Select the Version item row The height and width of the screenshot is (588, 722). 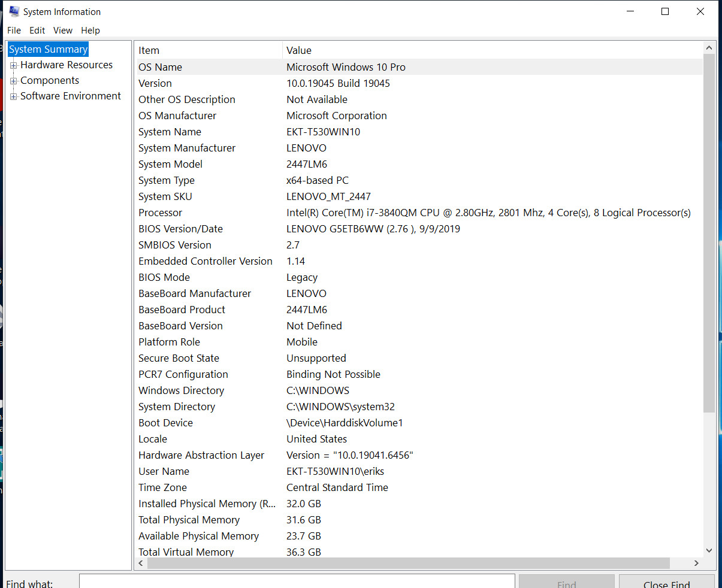click(155, 83)
